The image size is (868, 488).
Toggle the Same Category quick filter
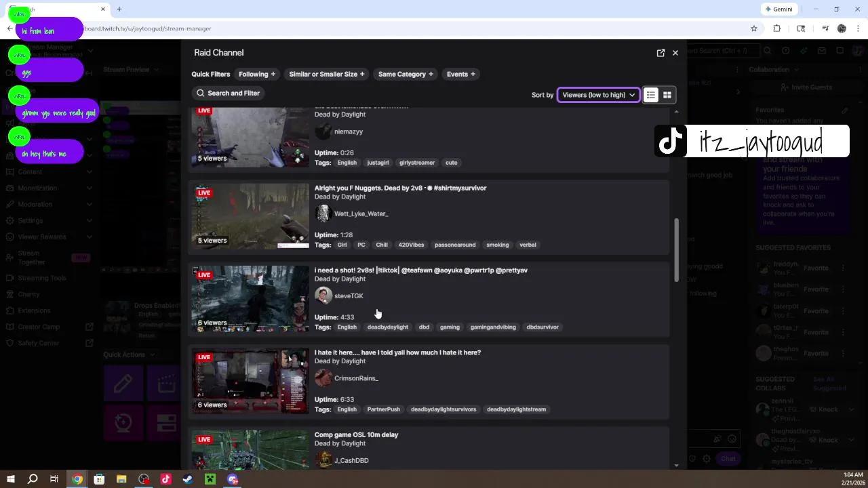406,75
